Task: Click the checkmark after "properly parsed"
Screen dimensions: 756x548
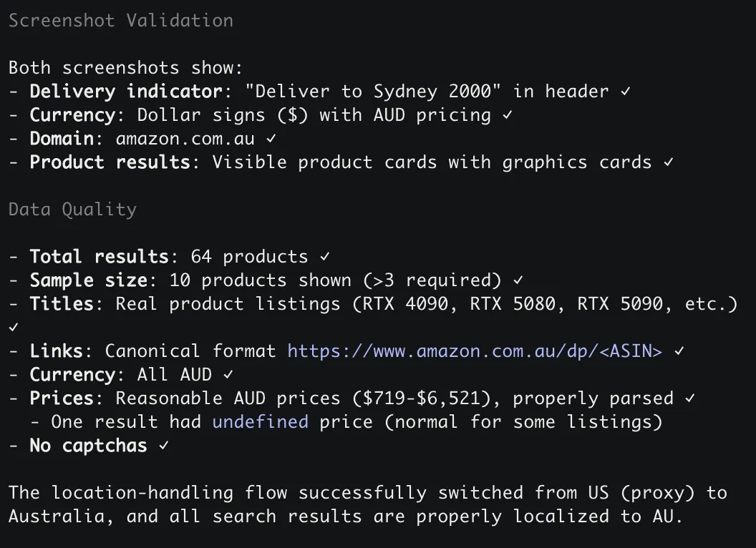Action: [690, 398]
